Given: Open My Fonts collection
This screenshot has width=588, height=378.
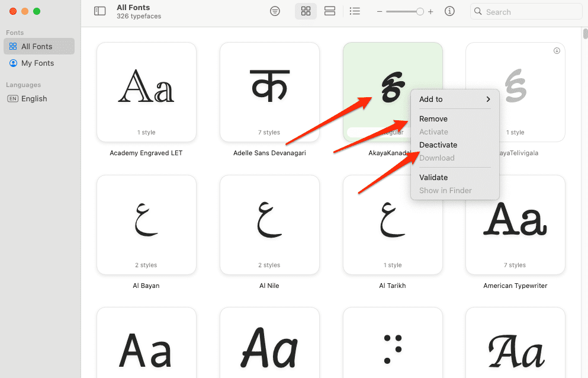Looking at the screenshot, I should (37, 63).
